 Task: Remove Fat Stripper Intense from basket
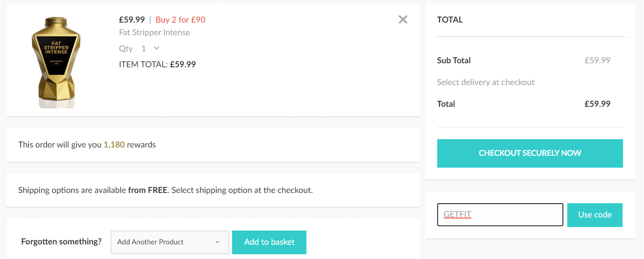tap(403, 19)
